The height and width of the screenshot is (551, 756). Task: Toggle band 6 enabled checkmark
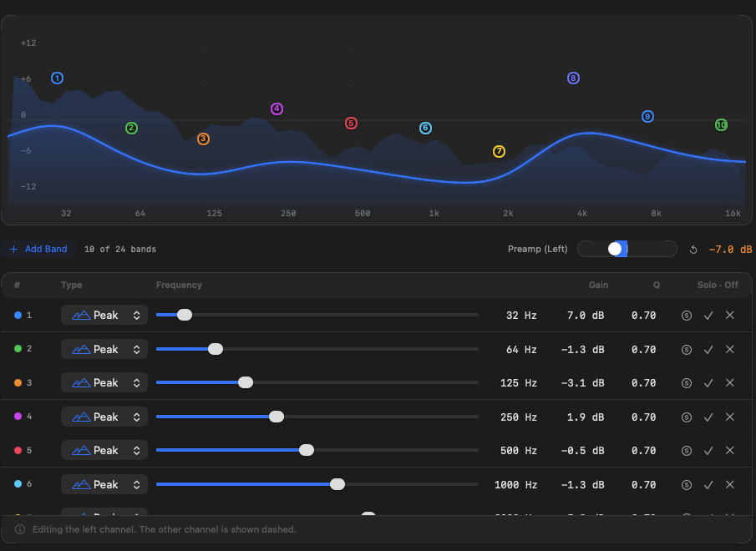(x=708, y=484)
